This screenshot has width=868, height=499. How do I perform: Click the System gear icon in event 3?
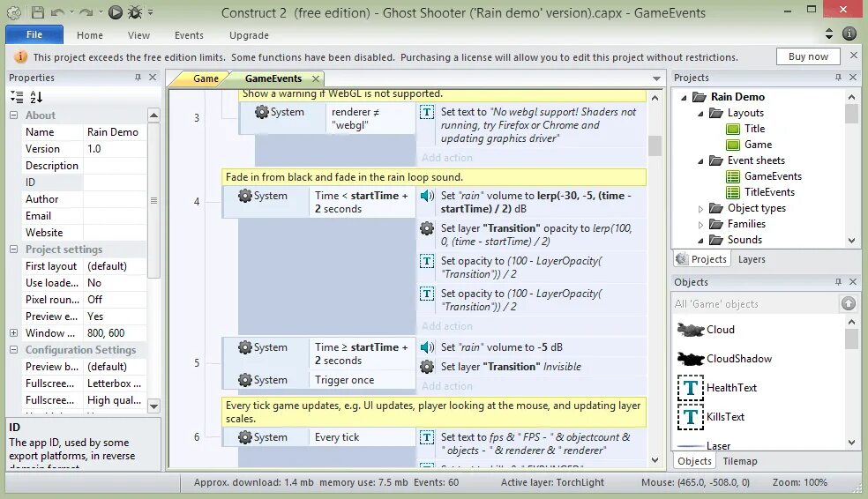click(261, 112)
